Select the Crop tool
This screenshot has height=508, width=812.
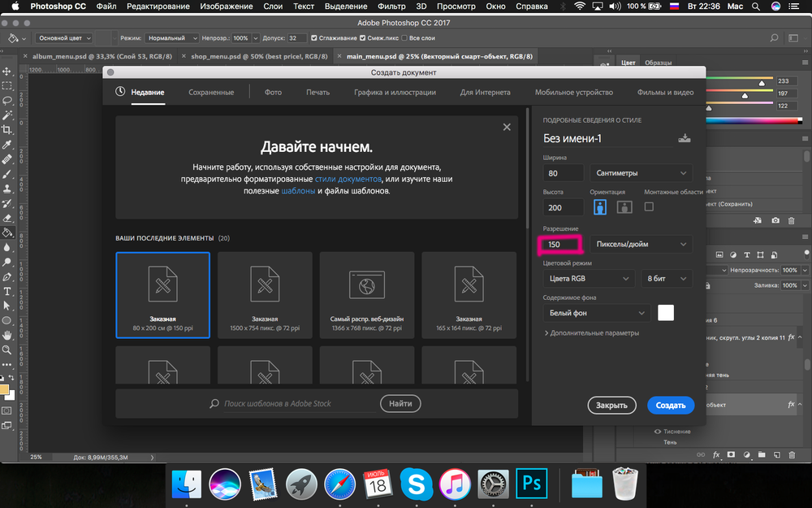(7, 129)
